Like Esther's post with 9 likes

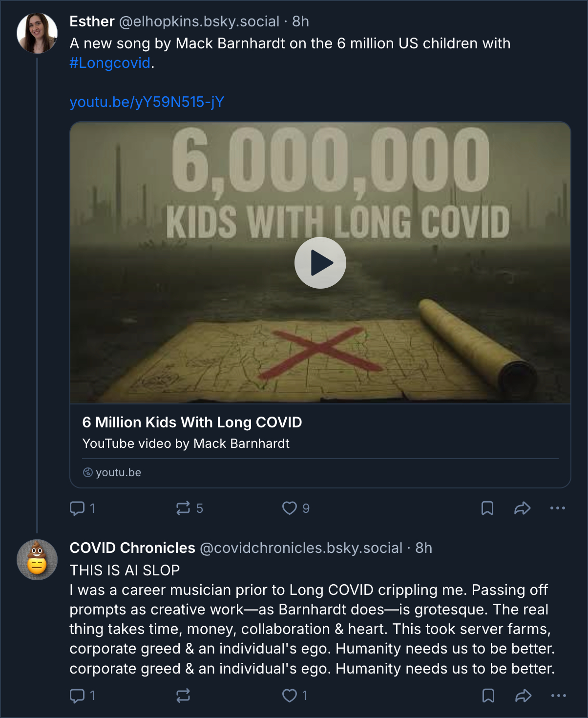290,508
